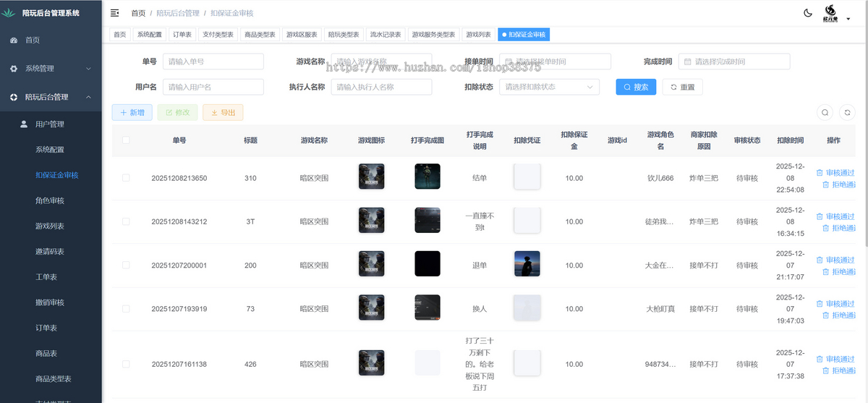Viewport: 868px width, 403px height.
Task: Select checkbox for order 20251208143212
Action: [x=126, y=221]
